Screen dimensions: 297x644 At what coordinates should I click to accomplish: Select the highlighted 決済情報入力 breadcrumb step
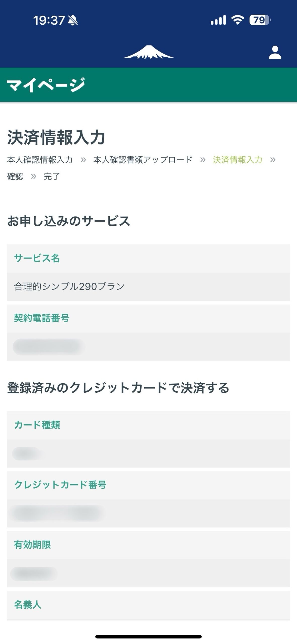pos(237,160)
